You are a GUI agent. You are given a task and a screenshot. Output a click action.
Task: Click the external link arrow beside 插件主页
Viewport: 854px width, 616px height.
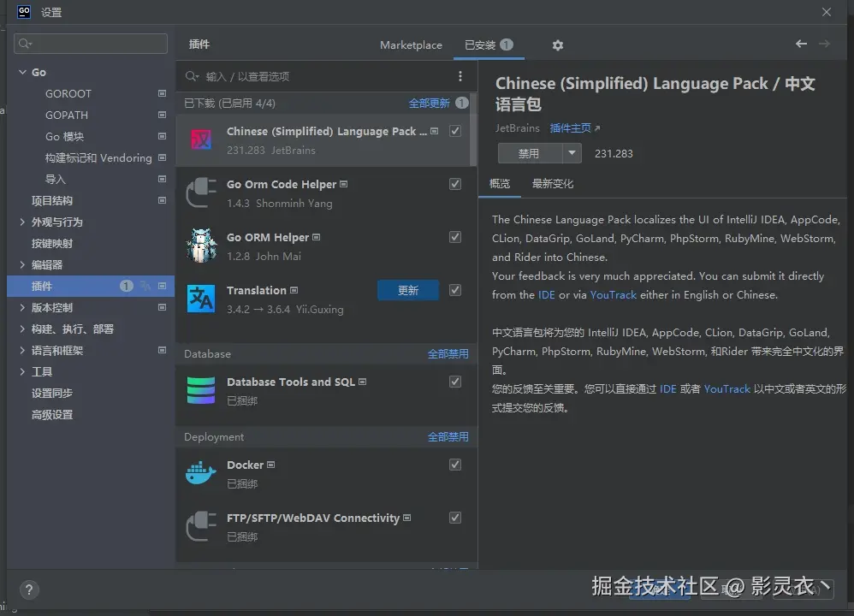[597, 128]
